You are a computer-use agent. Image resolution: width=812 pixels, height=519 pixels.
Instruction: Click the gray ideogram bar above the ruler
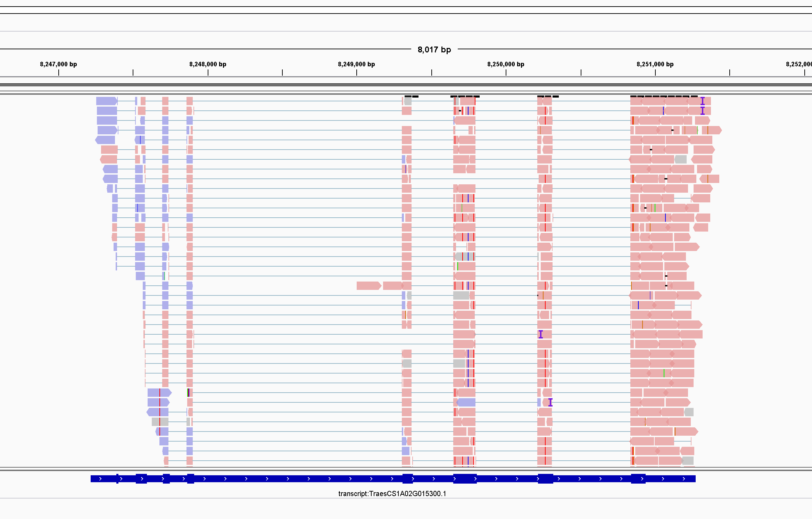click(406, 84)
